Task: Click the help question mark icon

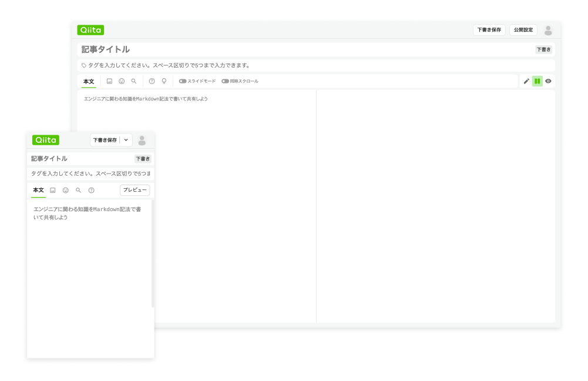Action: point(151,81)
